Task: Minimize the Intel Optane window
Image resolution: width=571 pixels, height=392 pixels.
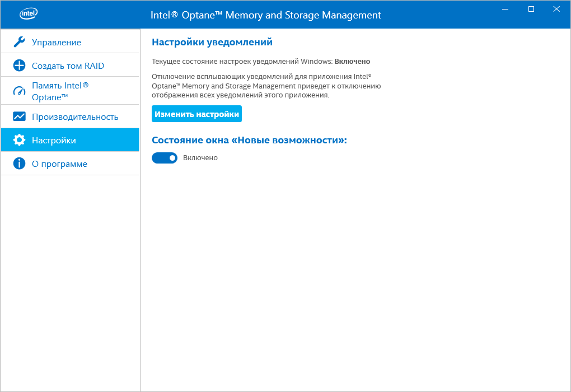Action: (x=507, y=9)
